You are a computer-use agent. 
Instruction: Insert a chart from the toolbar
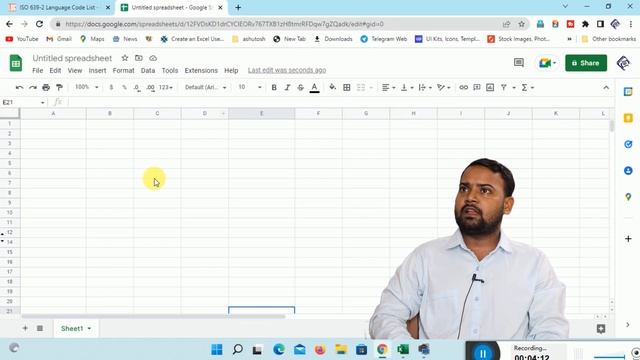490,87
